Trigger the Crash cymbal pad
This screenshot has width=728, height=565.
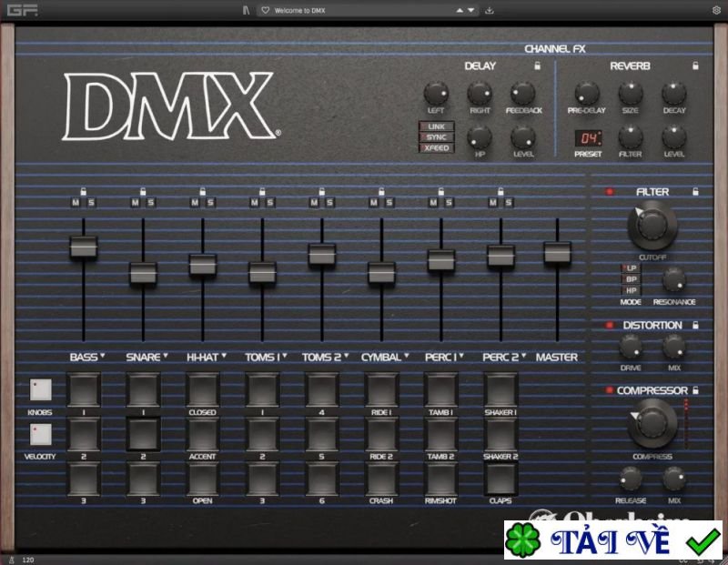pos(381,479)
